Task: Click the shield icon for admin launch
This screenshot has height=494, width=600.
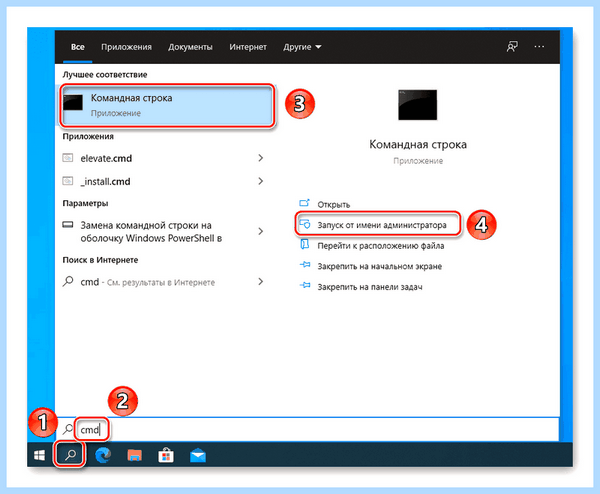Action: tap(305, 224)
